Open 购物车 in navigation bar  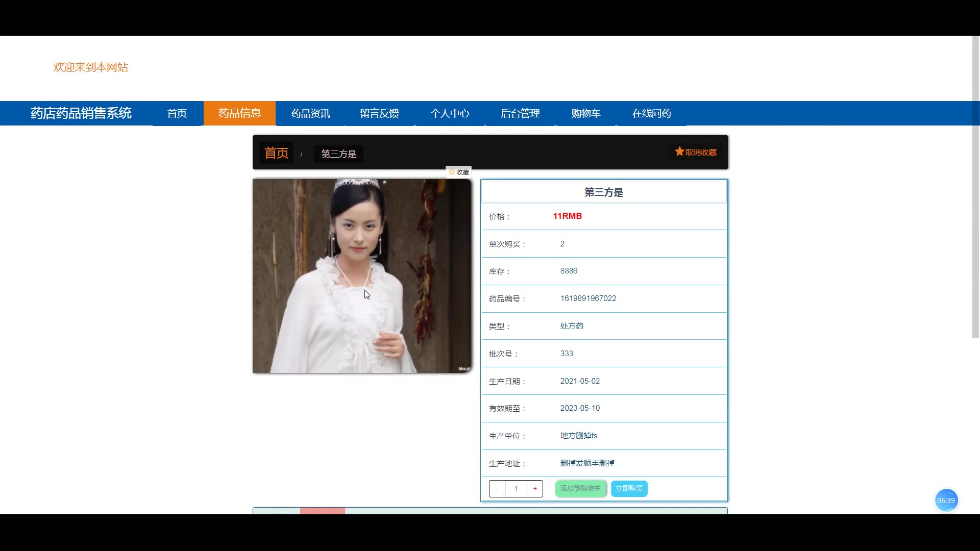[x=586, y=113]
